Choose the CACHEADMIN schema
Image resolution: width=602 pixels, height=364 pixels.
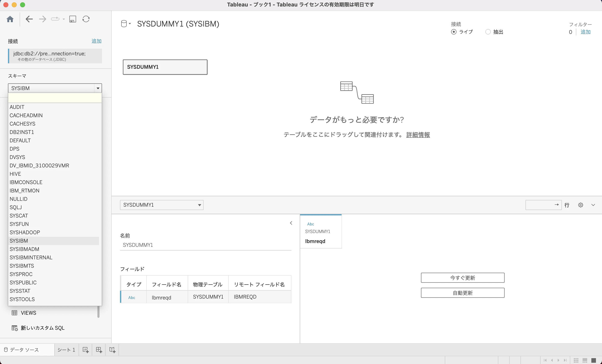pos(54,115)
